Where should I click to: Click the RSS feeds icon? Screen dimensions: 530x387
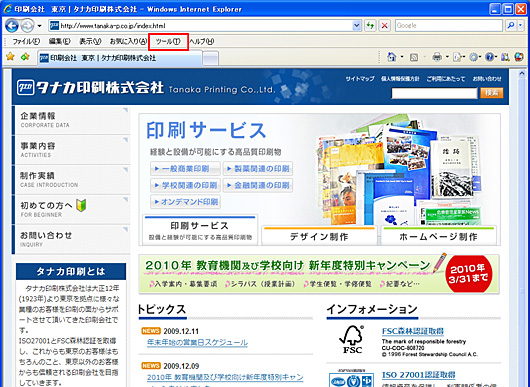click(x=414, y=57)
